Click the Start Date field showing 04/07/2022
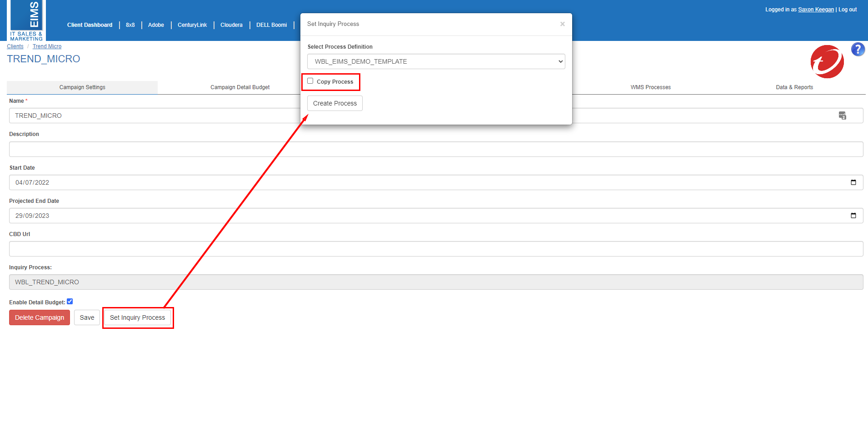Image resolution: width=868 pixels, height=423 pixels. pos(436,182)
